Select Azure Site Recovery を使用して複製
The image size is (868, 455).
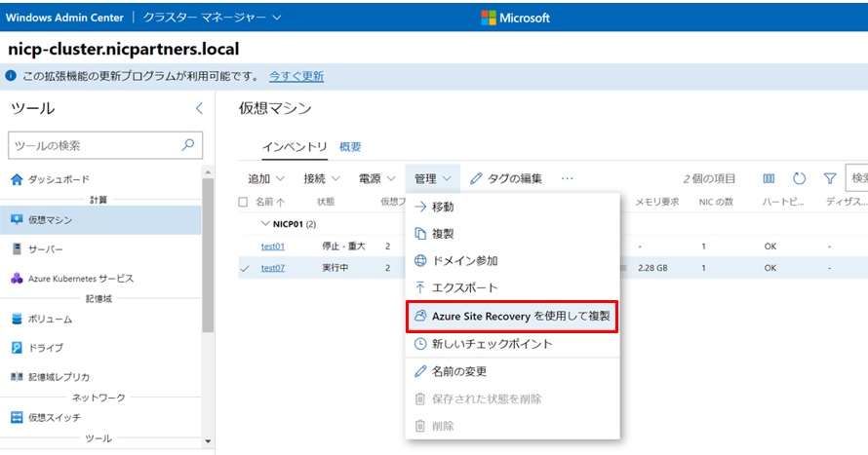click(x=512, y=317)
